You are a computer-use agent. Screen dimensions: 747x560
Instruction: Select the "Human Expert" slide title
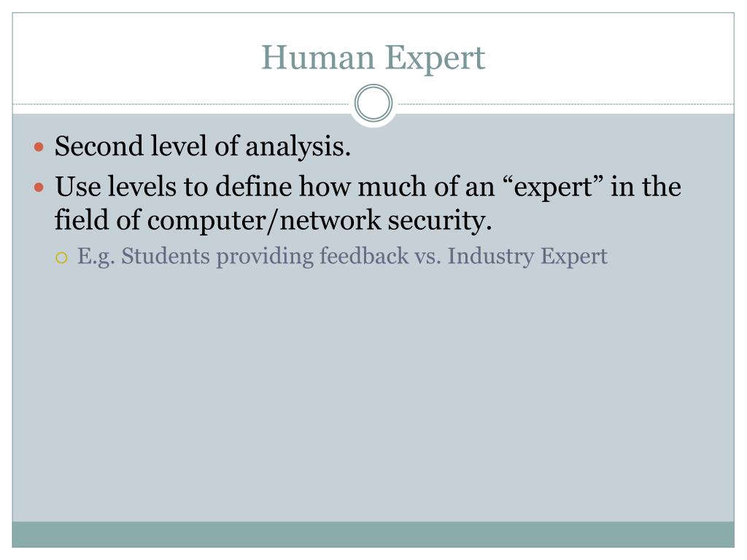(x=373, y=58)
